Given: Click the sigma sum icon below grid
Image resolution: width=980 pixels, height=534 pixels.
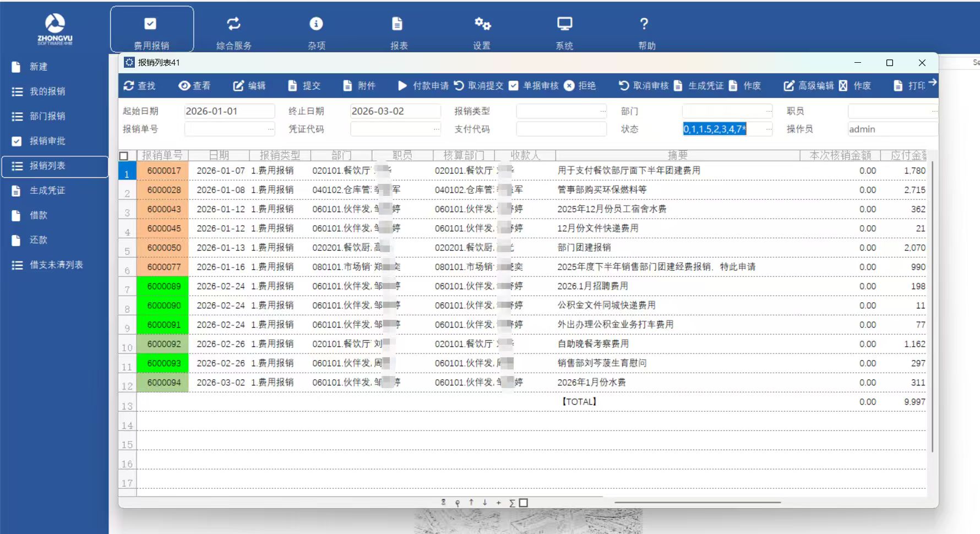Looking at the screenshot, I should tap(512, 503).
